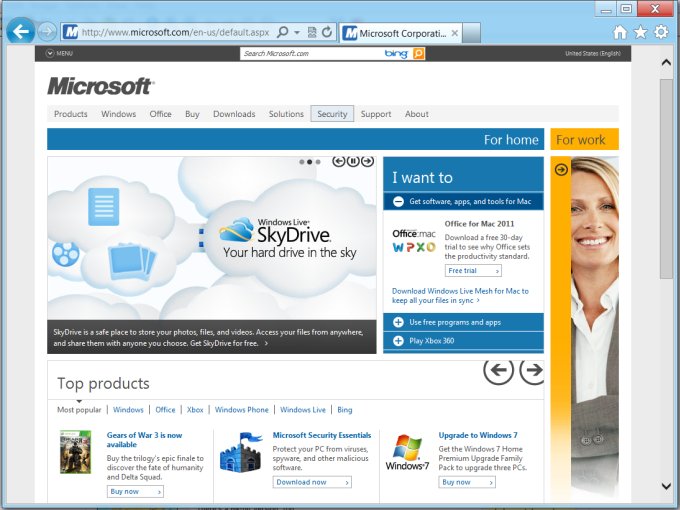Screen dimensions: 680x510
Task: Click Top products previous arrow
Action: tap(499, 370)
